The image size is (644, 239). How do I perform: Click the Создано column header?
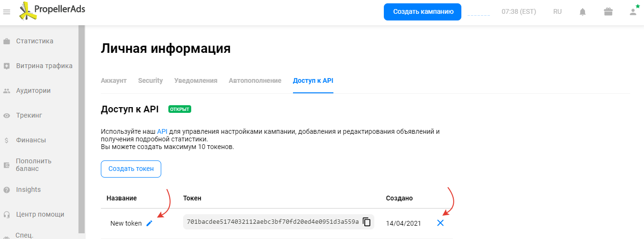click(400, 198)
